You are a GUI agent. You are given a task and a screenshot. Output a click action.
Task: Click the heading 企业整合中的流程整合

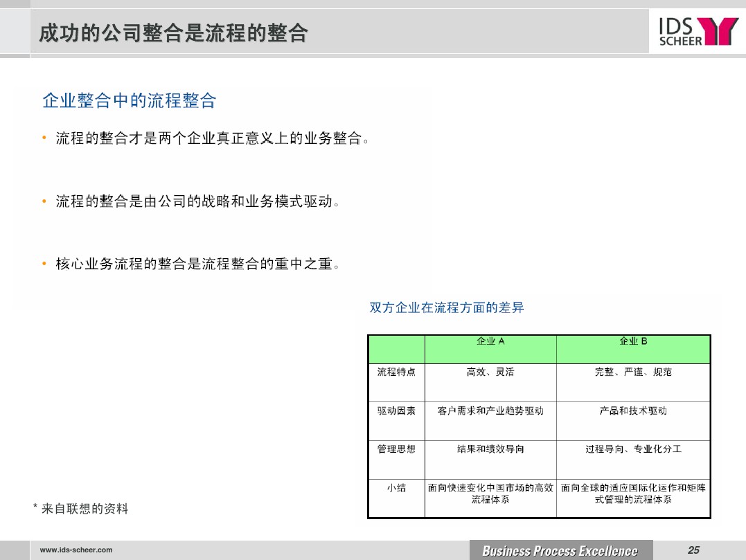pyautogui.click(x=130, y=100)
